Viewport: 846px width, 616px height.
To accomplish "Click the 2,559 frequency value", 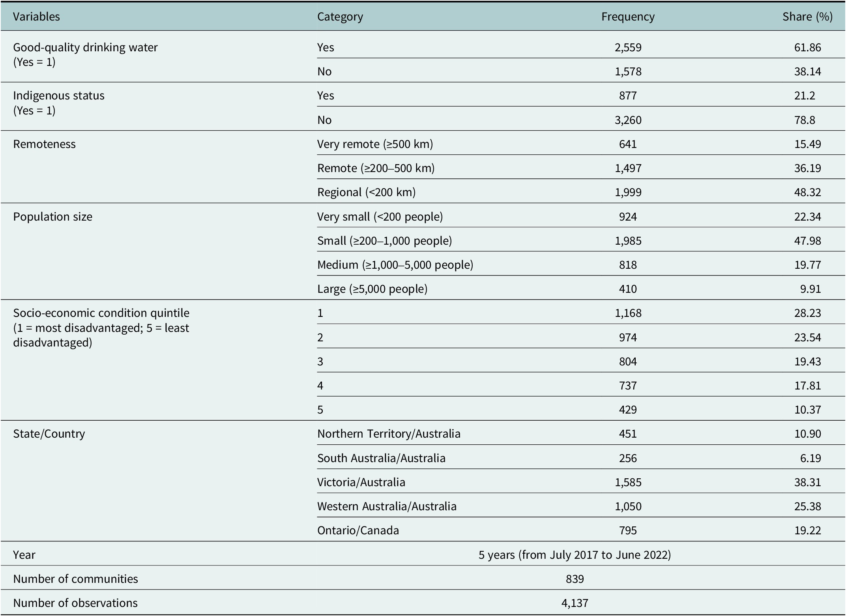I will tap(628, 47).
